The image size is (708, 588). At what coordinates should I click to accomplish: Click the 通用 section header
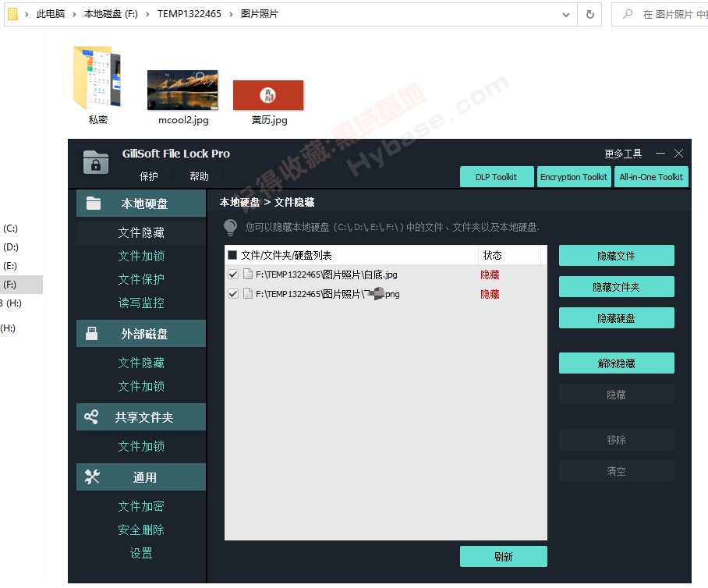(x=141, y=477)
